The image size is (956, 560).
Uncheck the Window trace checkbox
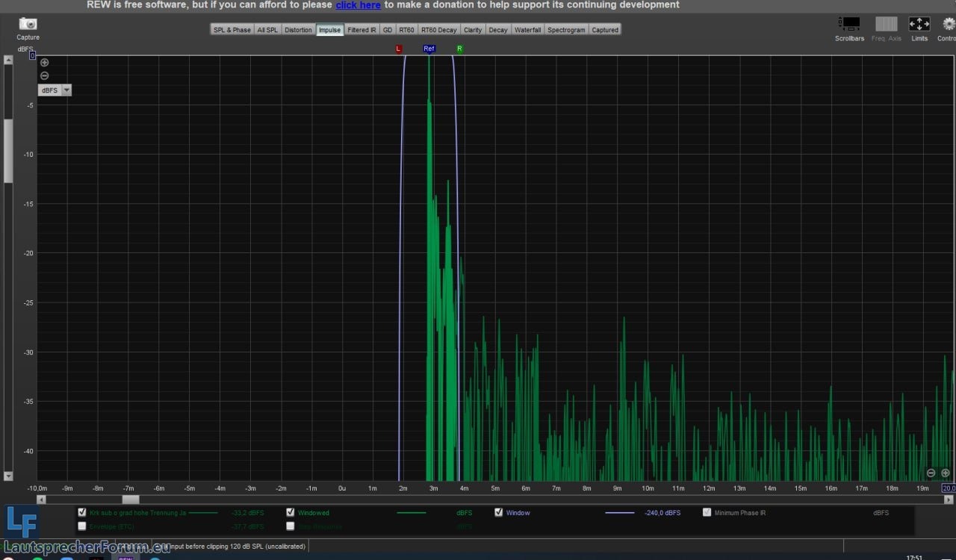(499, 512)
